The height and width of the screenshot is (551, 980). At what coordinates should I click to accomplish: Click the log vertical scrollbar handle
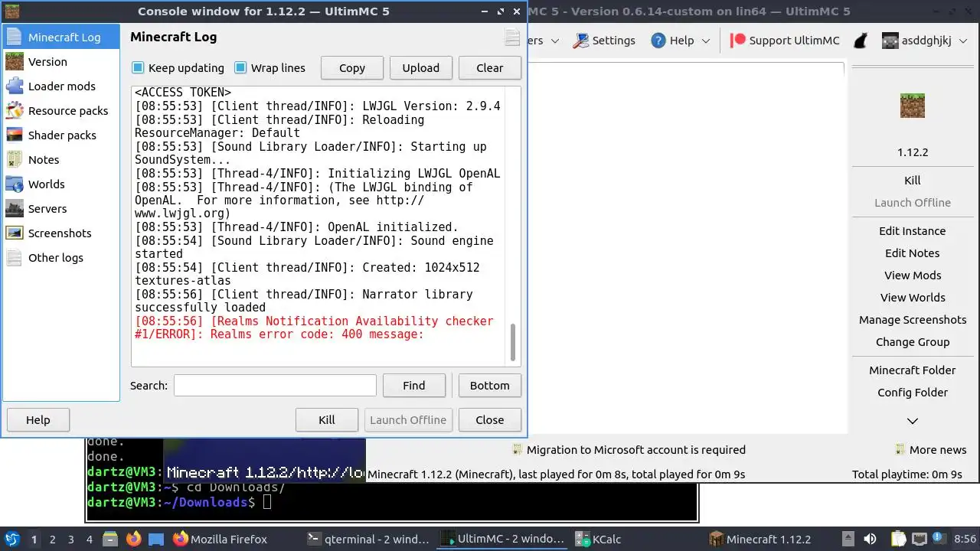pyautogui.click(x=513, y=341)
